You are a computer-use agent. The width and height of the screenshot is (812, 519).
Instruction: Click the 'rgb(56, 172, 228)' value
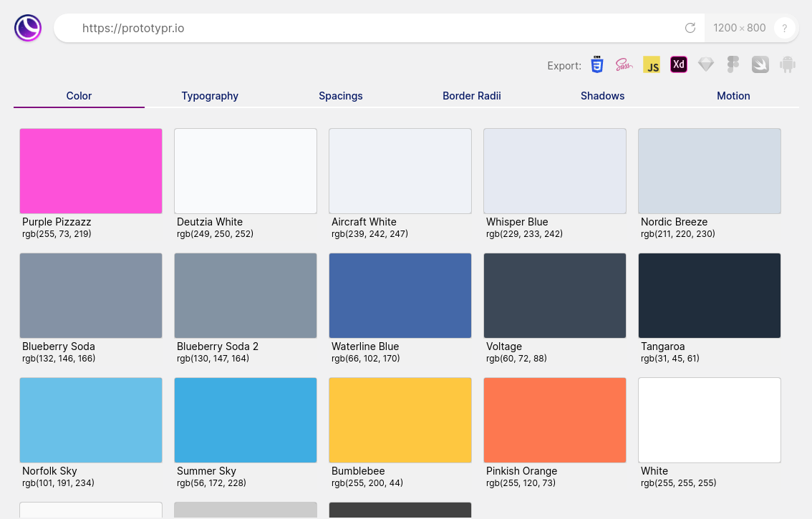[211, 482]
